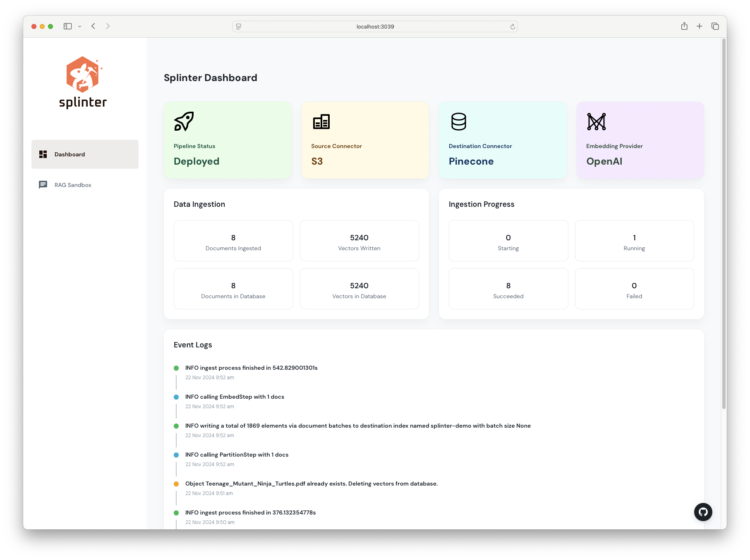This screenshot has width=750, height=560.
Task: Click the Source Connector building icon
Action: pos(321,122)
